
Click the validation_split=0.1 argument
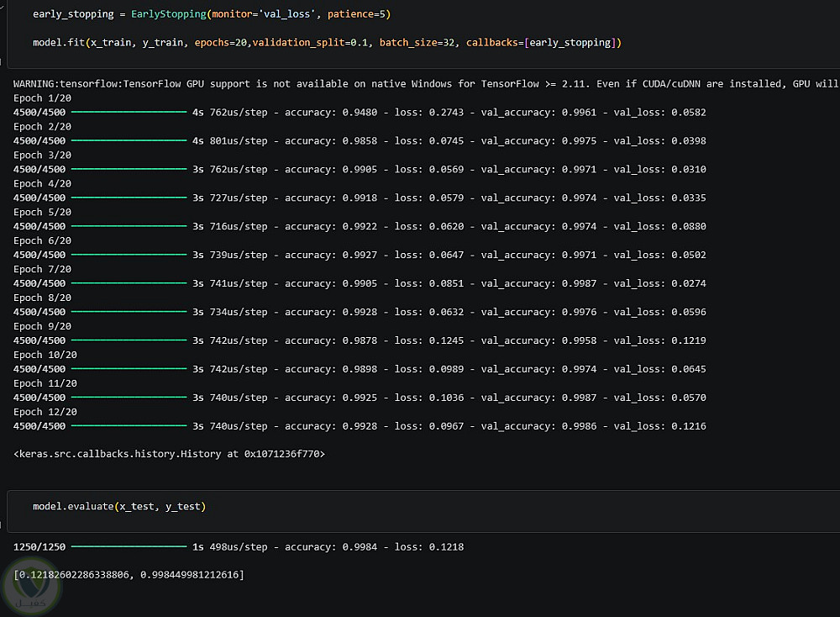tap(310, 42)
